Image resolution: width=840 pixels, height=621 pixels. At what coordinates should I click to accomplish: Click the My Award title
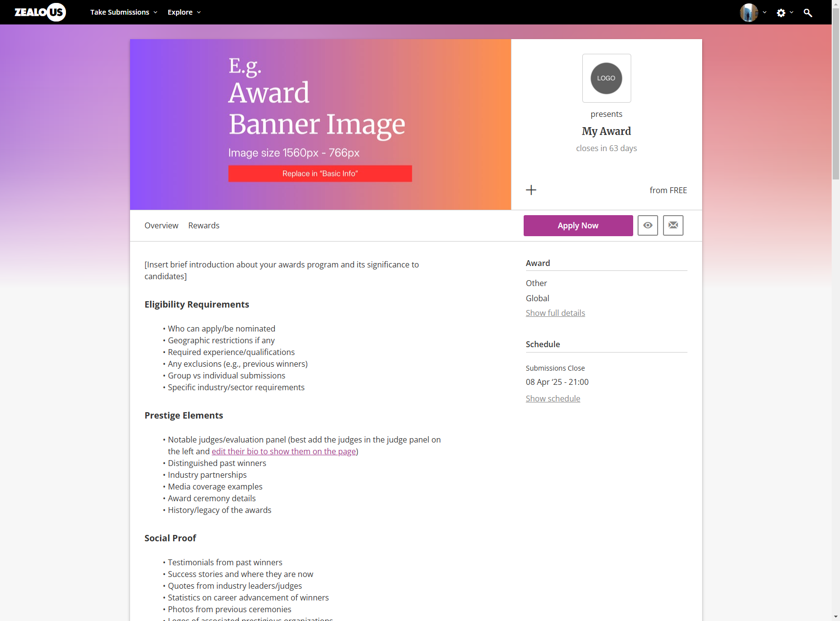tap(606, 131)
